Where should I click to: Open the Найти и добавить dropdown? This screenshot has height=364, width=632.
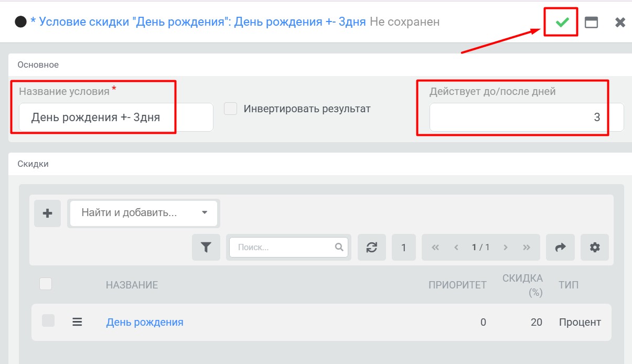click(144, 213)
